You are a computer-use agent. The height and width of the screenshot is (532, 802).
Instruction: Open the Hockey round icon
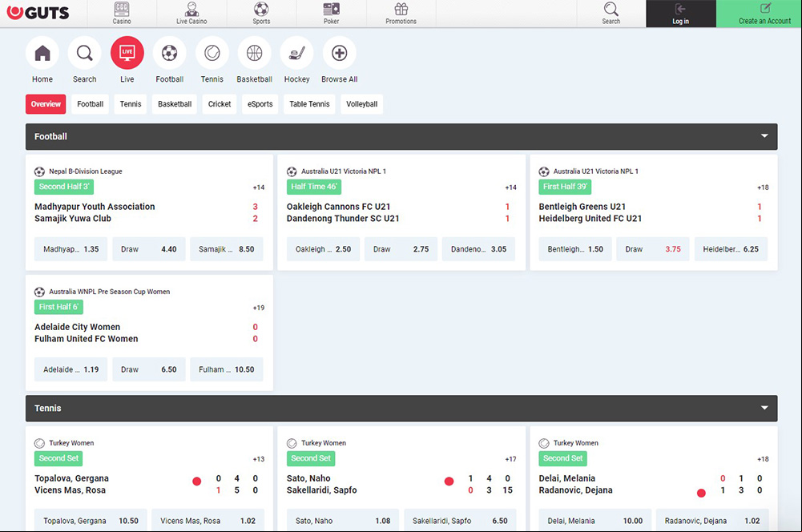[296, 53]
